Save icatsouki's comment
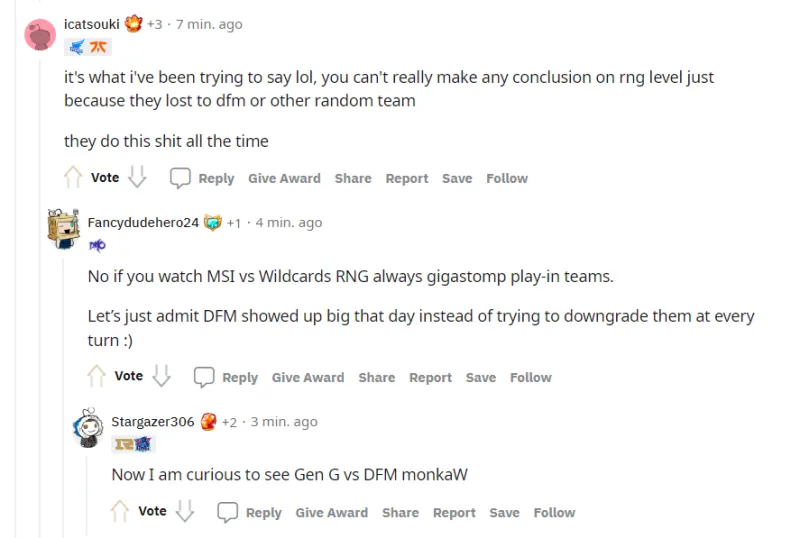The image size is (800, 538). (x=457, y=178)
